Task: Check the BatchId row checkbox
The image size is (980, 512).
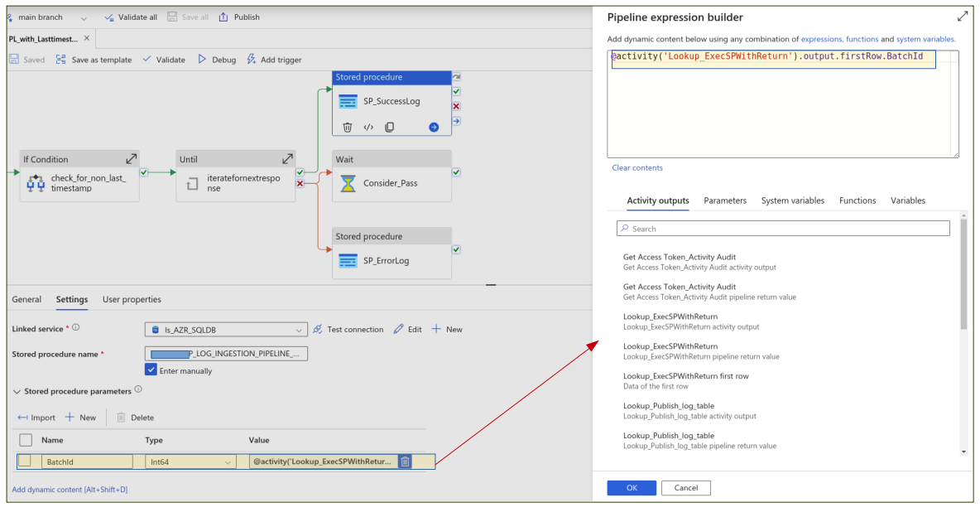Action: (x=24, y=461)
